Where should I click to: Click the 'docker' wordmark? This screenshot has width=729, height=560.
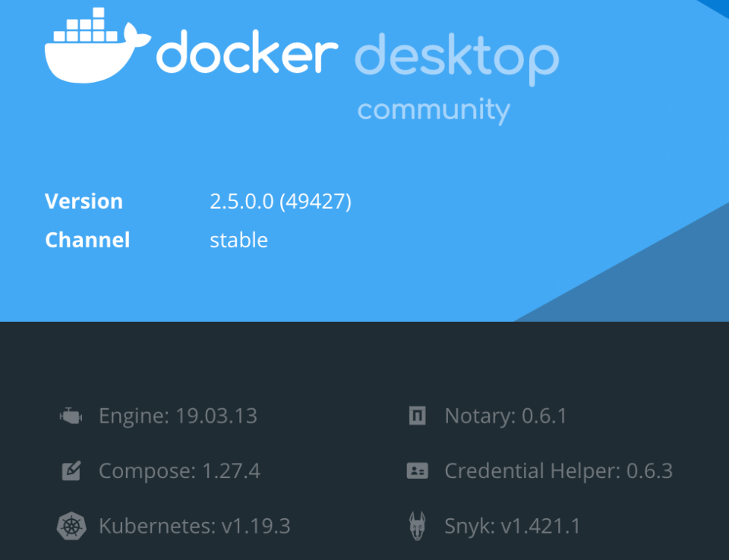[248, 52]
